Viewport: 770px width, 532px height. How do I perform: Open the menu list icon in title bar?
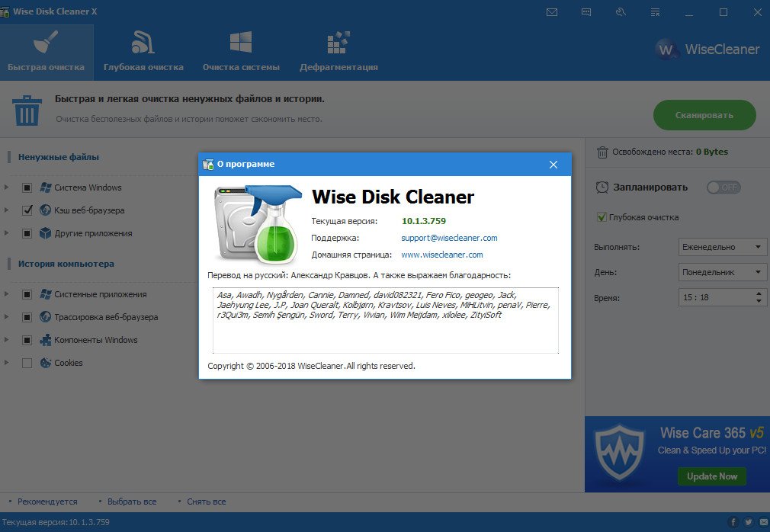pos(655,12)
